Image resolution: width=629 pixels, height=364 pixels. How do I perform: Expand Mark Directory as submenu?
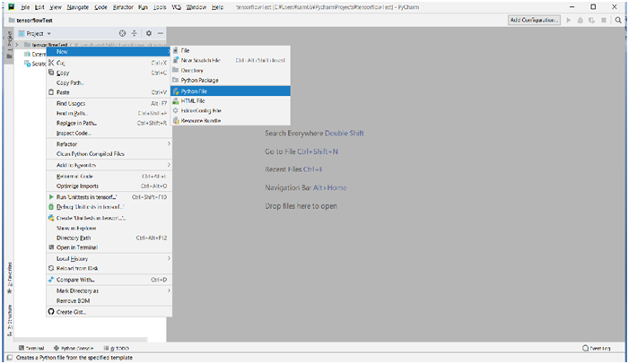tap(109, 290)
